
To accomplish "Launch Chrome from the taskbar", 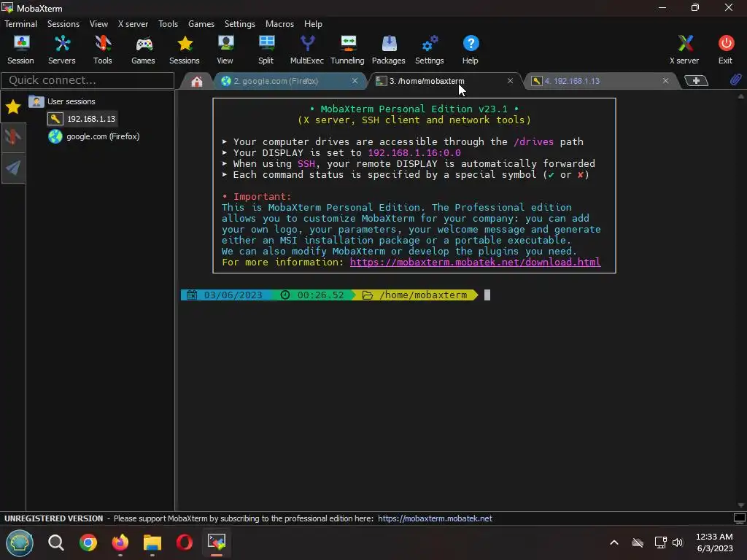I will 88,542.
